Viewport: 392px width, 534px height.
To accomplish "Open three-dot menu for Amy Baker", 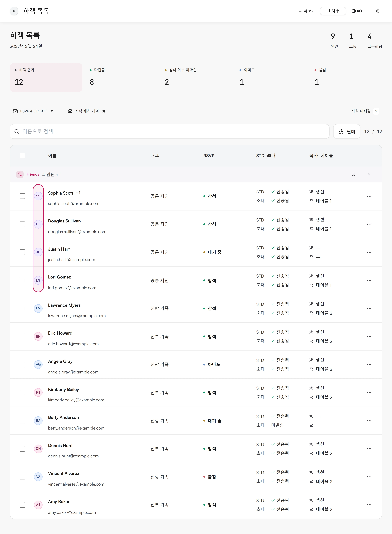I will [x=369, y=505].
